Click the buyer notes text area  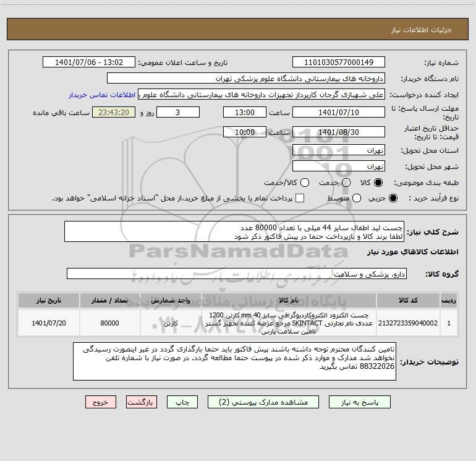coord(234,361)
